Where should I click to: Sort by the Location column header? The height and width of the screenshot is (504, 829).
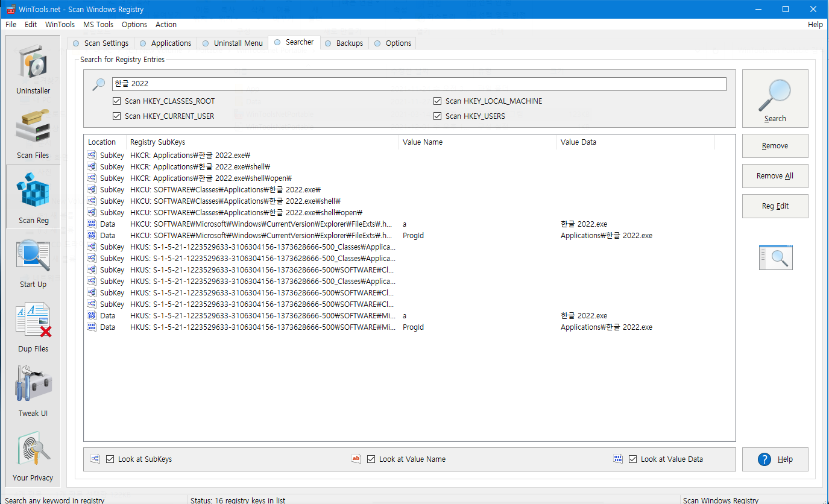click(x=105, y=142)
